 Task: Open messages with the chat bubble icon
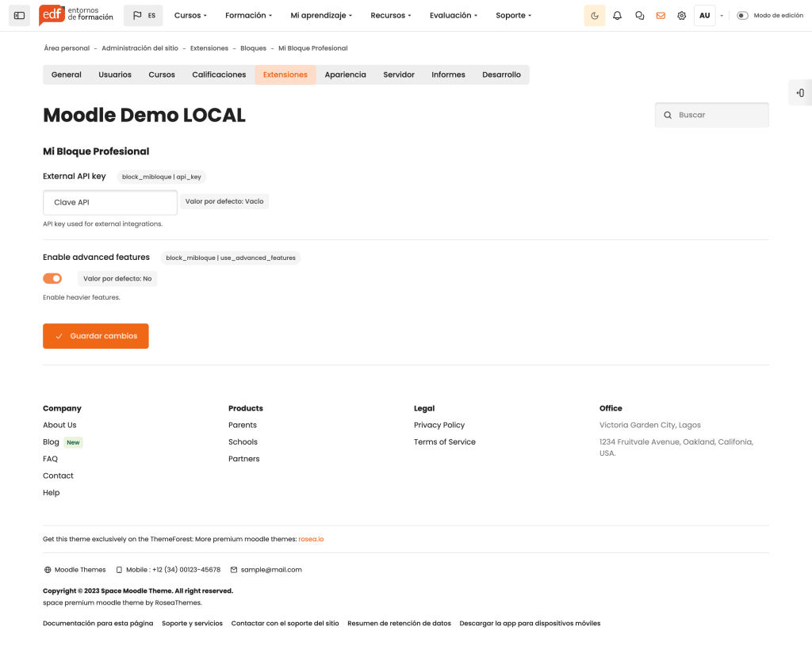click(x=639, y=15)
